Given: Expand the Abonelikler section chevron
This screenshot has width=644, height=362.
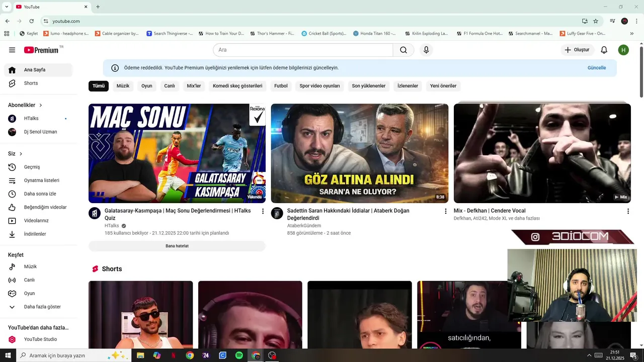Looking at the screenshot, I should [41, 105].
